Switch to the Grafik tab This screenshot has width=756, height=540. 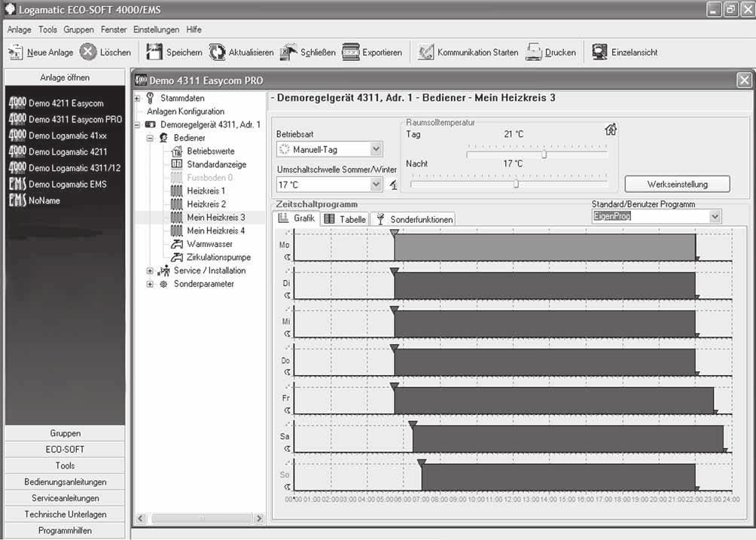297,218
